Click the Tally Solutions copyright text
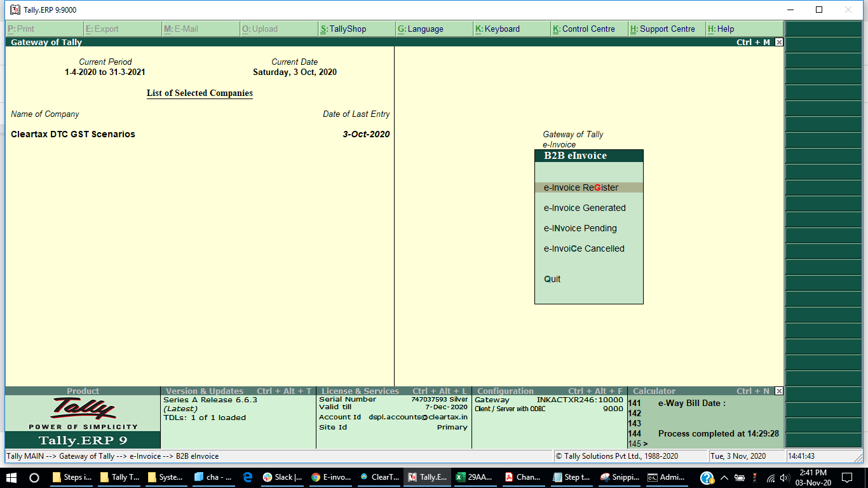Viewport: 868px width, 488px height. [617, 456]
